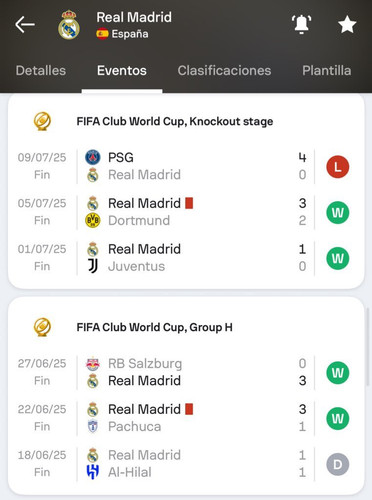Click the PSG team crest
372x500 pixels.
pos(93,157)
